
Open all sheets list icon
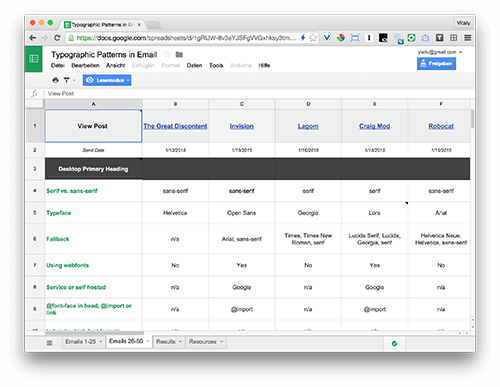pos(49,343)
